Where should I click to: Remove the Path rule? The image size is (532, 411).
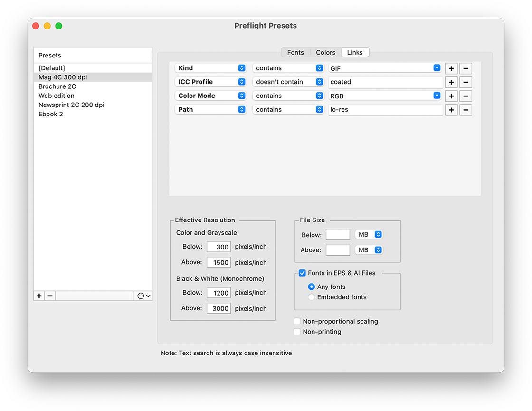(x=465, y=109)
